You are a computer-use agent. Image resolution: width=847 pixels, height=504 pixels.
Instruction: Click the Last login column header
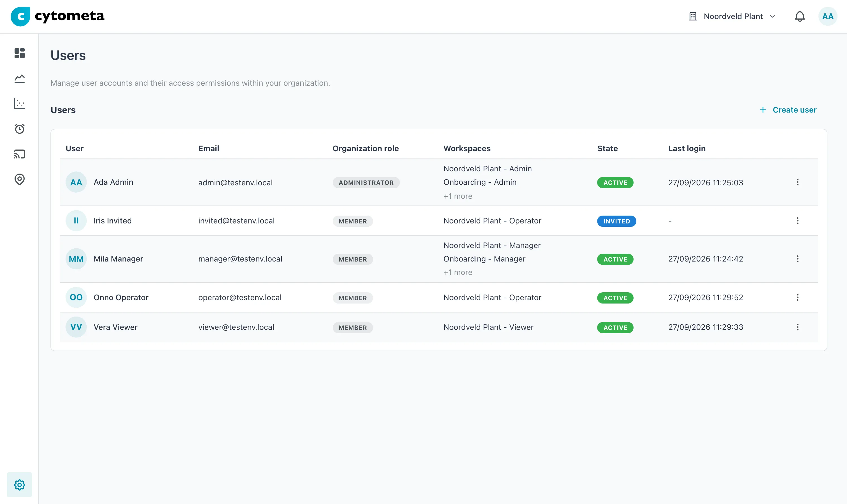687,148
